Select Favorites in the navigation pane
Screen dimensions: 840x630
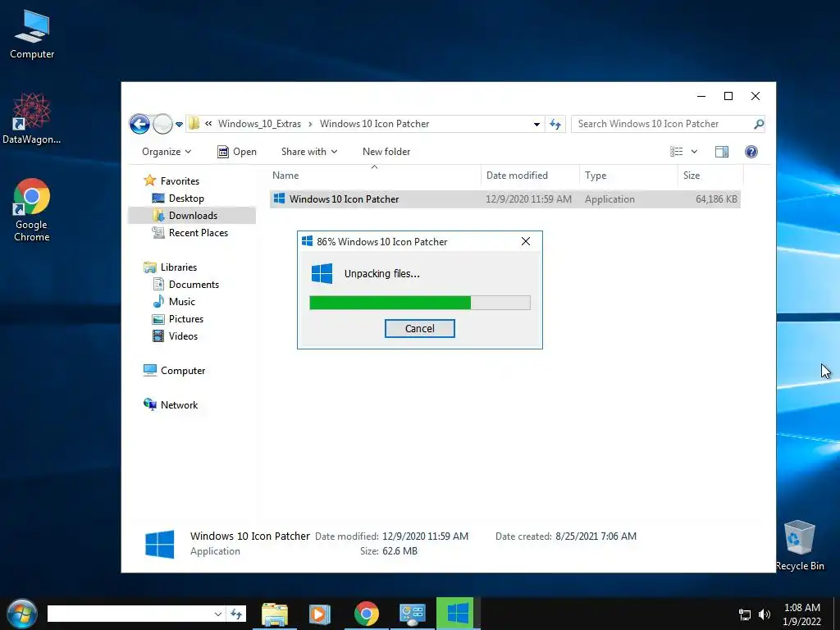[x=180, y=181]
